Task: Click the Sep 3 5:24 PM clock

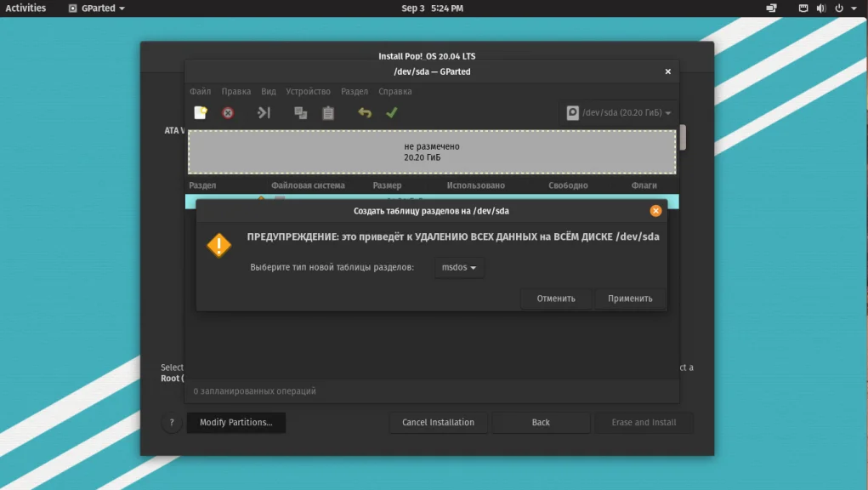Action: pyautogui.click(x=433, y=9)
